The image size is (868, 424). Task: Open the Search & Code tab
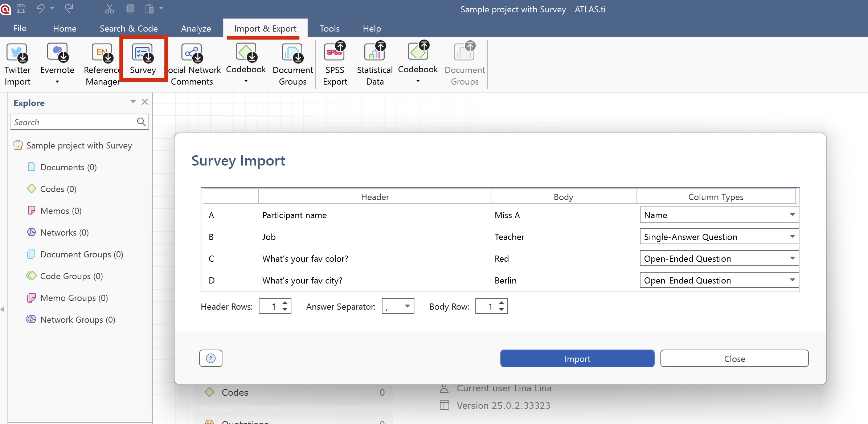[x=128, y=28]
